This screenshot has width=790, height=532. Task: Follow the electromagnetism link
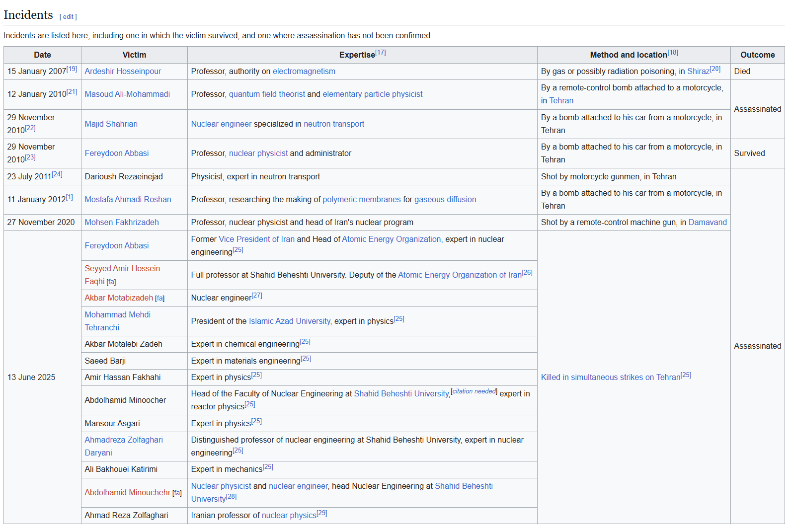[x=304, y=72]
